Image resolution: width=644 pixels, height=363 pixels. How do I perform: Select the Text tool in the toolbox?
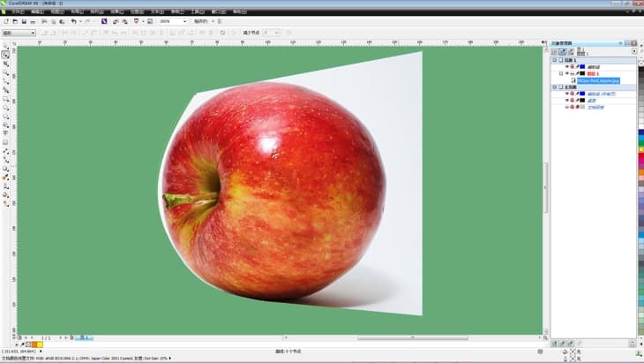[x=6, y=132]
